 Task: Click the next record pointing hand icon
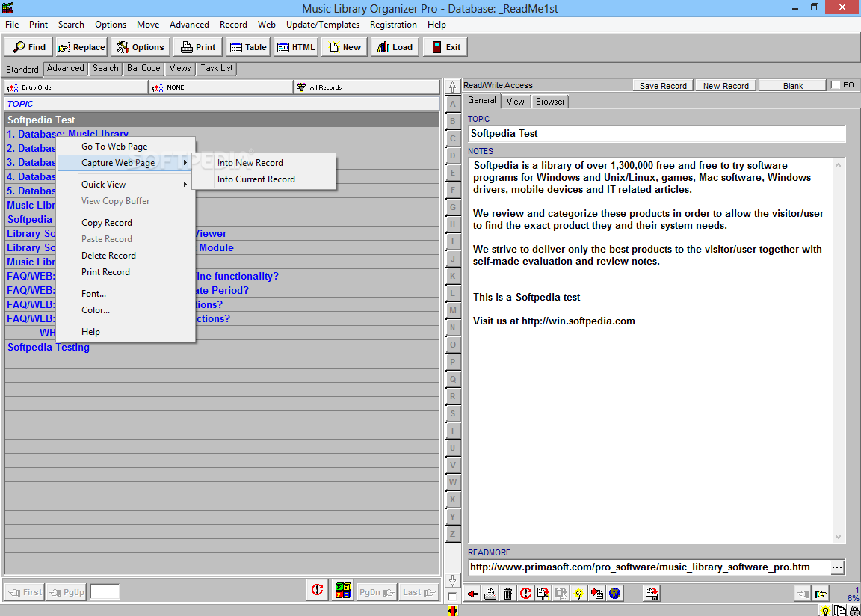pos(821,594)
